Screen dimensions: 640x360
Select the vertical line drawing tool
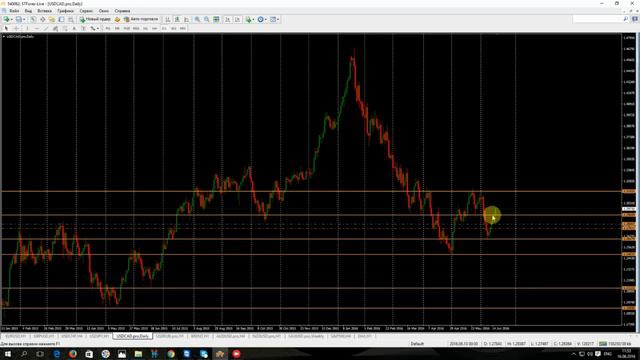pyautogui.click(x=27, y=28)
